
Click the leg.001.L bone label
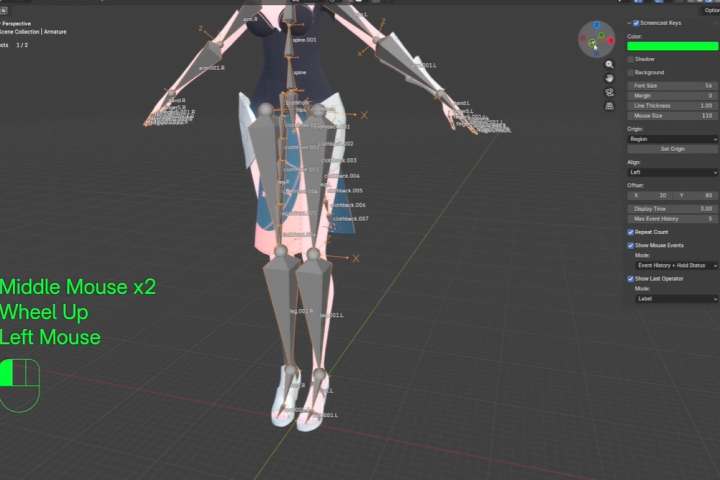click(x=332, y=316)
